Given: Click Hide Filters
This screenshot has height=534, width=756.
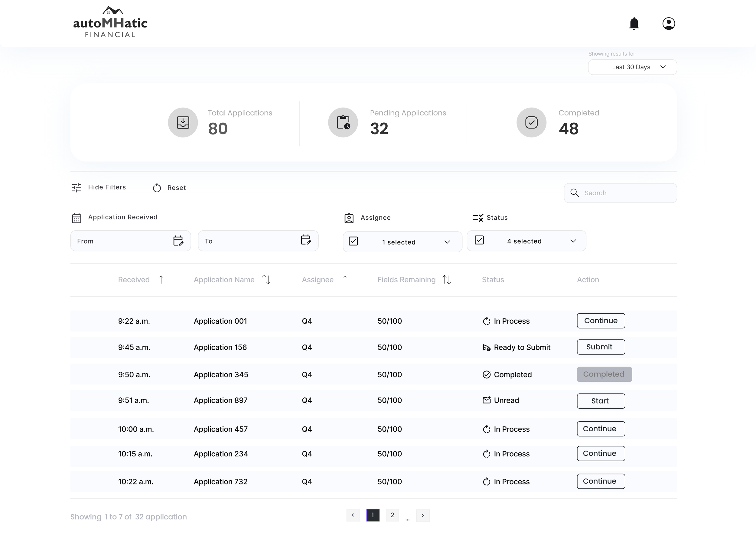Looking at the screenshot, I should [107, 187].
